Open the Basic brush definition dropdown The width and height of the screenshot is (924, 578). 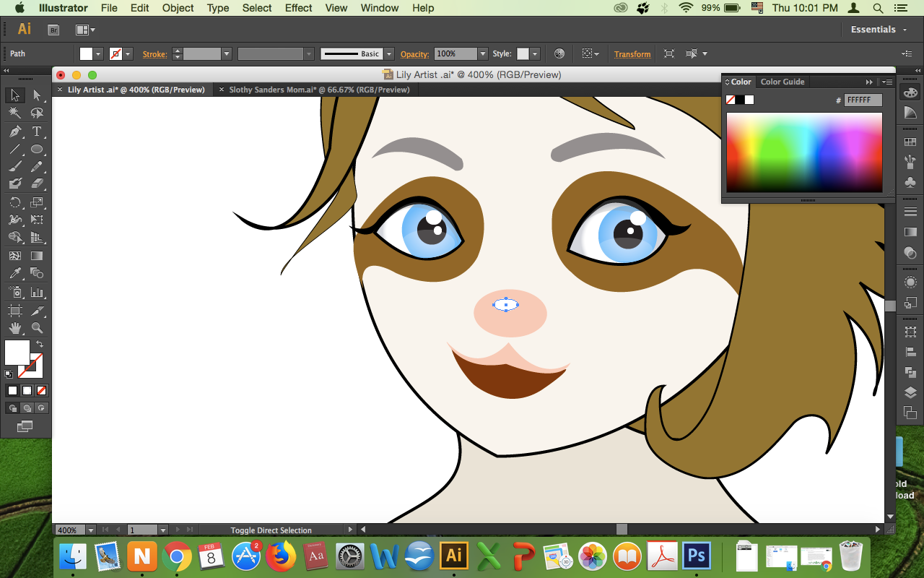pyautogui.click(x=389, y=54)
